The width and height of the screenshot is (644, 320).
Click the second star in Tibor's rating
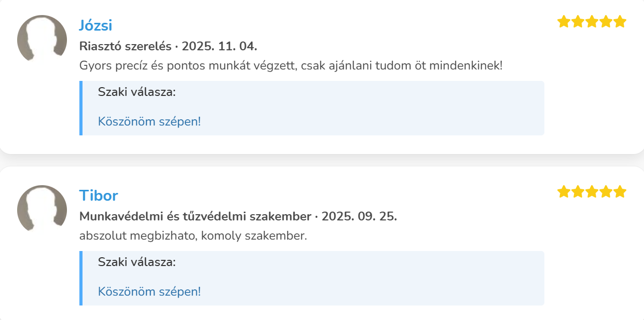(578, 192)
